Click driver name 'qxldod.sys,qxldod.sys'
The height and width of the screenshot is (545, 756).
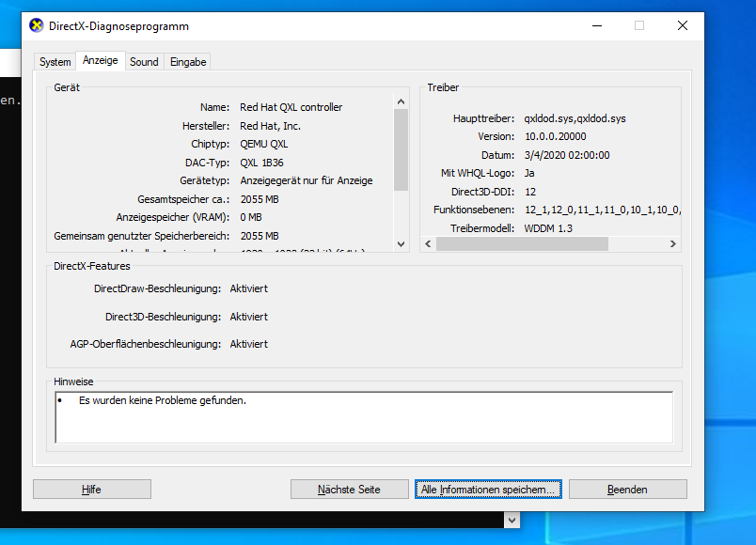pos(575,118)
